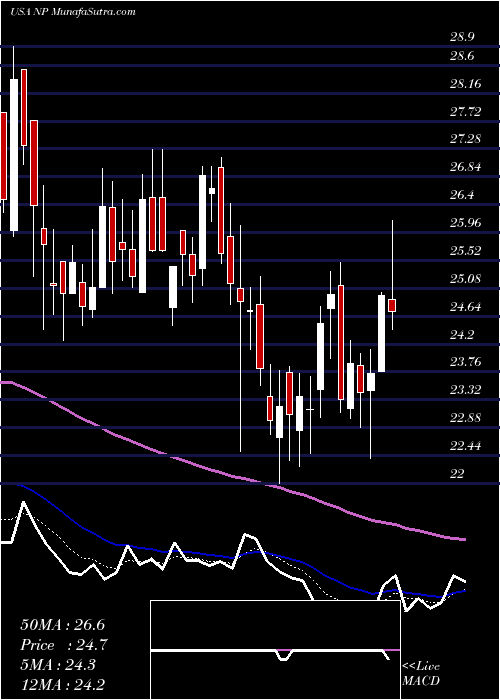The width and height of the screenshot is (500, 700).
Task: Click the 23.32 price axis label
Action: tap(465, 390)
